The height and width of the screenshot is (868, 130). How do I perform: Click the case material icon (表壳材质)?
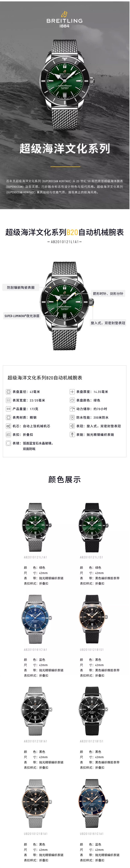(8, 417)
